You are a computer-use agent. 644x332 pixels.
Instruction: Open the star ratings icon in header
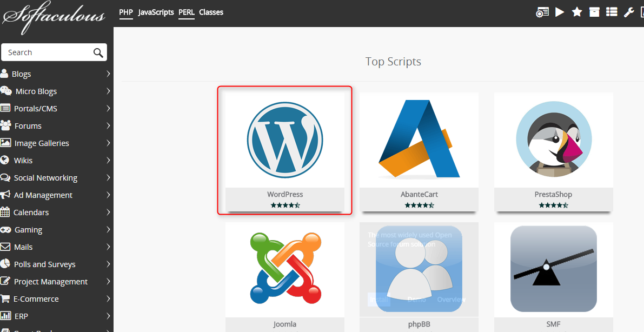[577, 12]
